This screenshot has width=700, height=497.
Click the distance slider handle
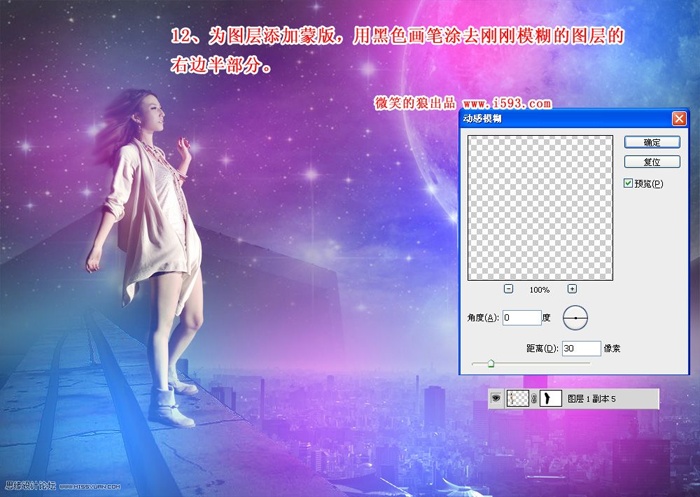(x=491, y=363)
